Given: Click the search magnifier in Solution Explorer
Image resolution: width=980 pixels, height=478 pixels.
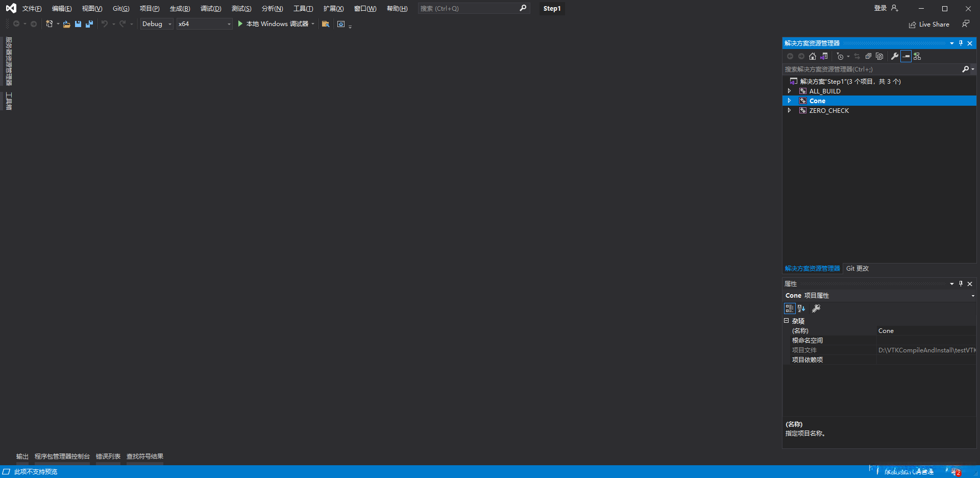Looking at the screenshot, I should point(965,69).
